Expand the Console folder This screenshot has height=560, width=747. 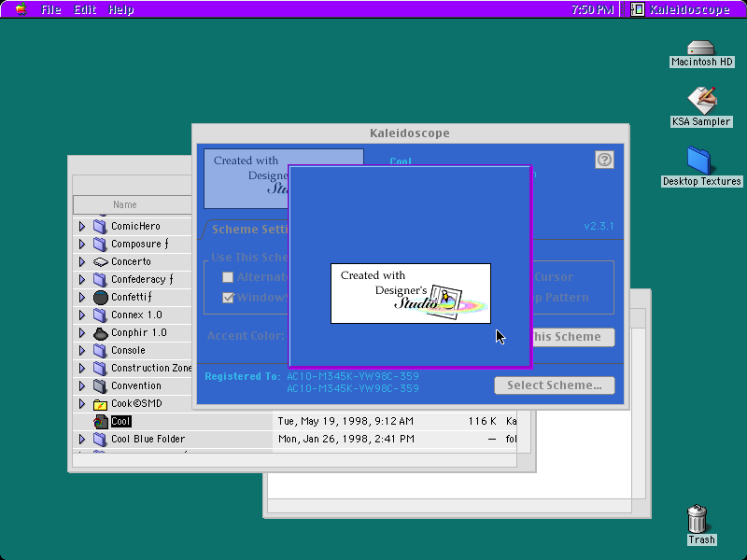click(x=82, y=350)
